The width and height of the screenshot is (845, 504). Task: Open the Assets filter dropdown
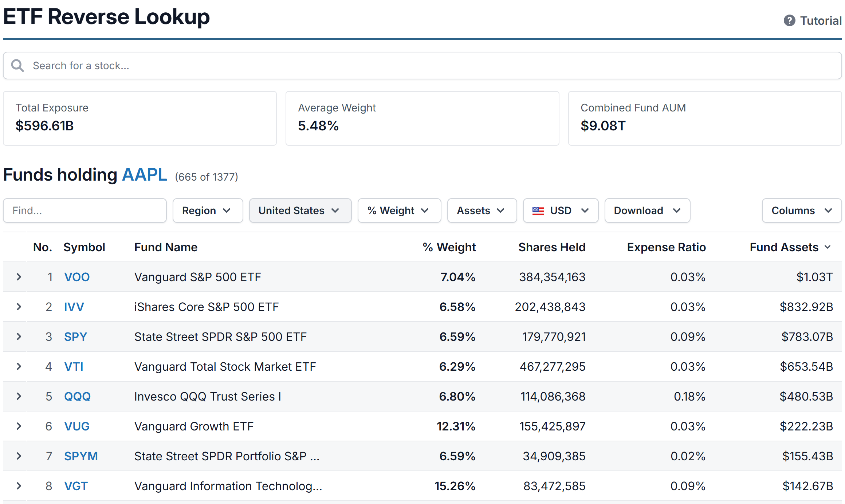482,210
